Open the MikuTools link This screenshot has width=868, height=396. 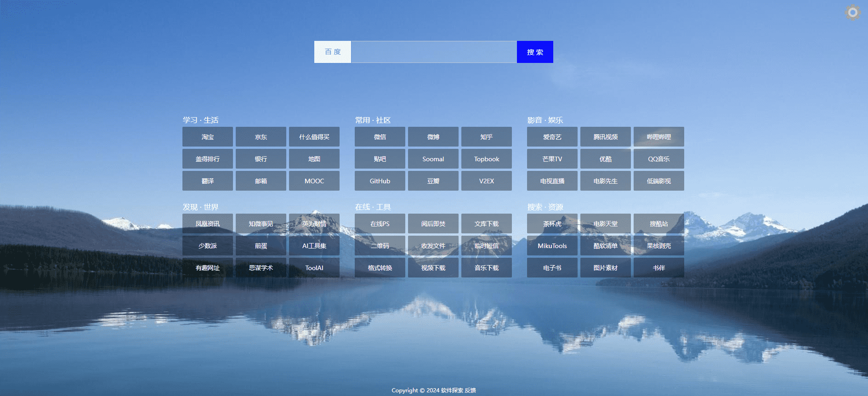pos(552,246)
